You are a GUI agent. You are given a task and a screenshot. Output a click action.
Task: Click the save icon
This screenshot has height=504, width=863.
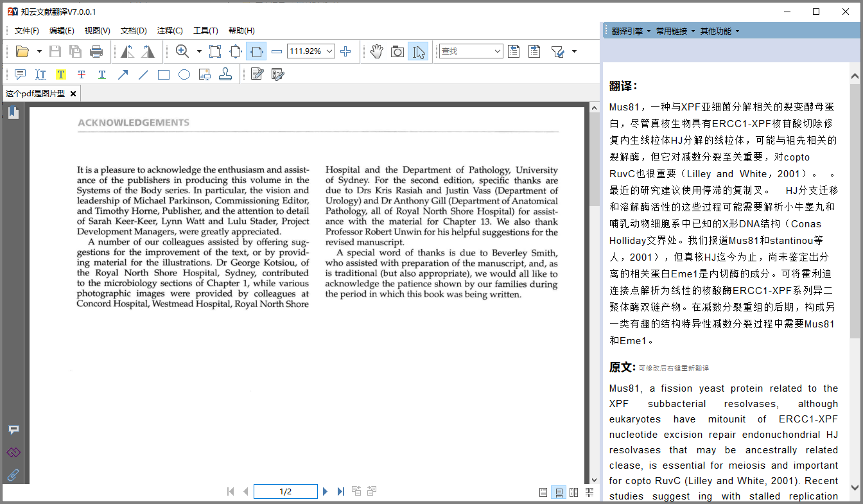coord(55,51)
